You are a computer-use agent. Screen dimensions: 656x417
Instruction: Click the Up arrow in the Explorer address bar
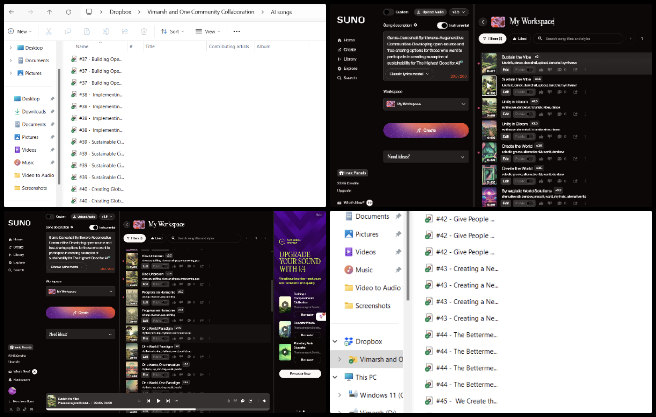49,12
